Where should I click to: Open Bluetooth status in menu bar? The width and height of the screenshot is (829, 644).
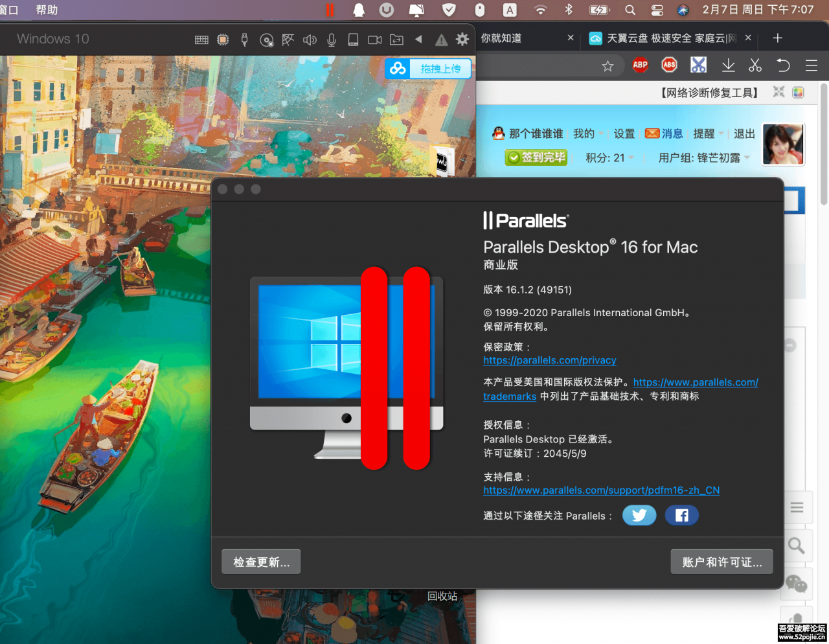pos(569,10)
